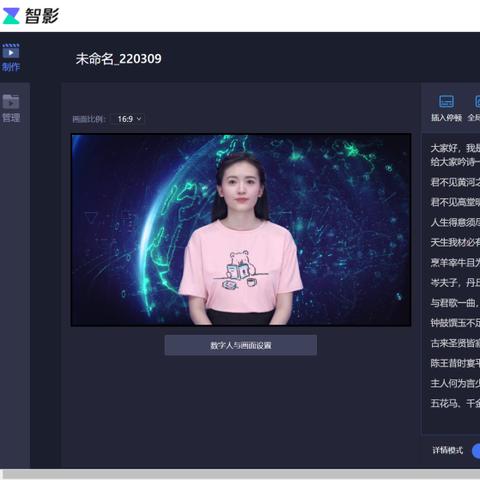Viewport: 480px width, 480px height.
Task: Open the 16:9 aspect ratio dropdown
Action: point(129,119)
